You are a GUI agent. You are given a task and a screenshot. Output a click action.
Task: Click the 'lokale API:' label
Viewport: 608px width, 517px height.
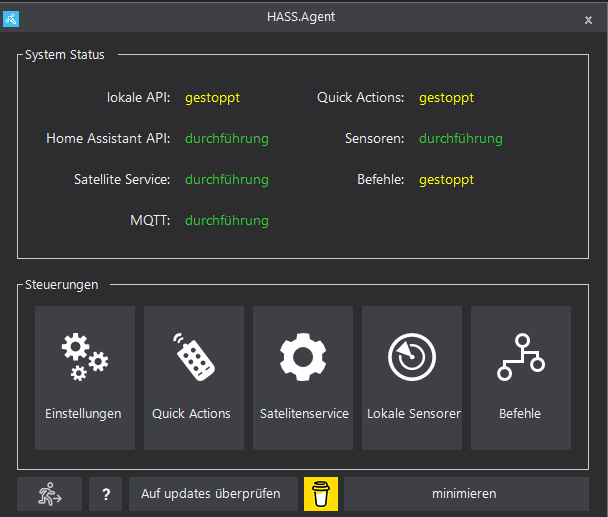pos(138,97)
